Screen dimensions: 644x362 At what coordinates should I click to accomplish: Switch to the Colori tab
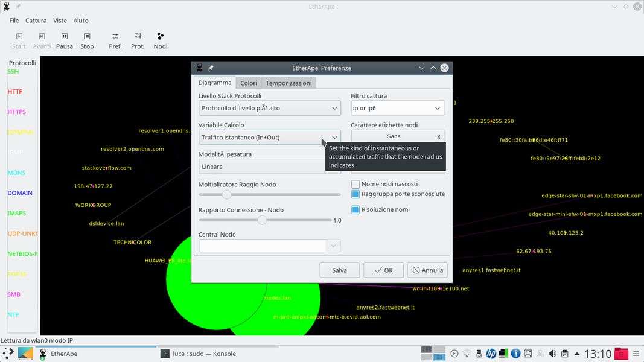[248, 83]
